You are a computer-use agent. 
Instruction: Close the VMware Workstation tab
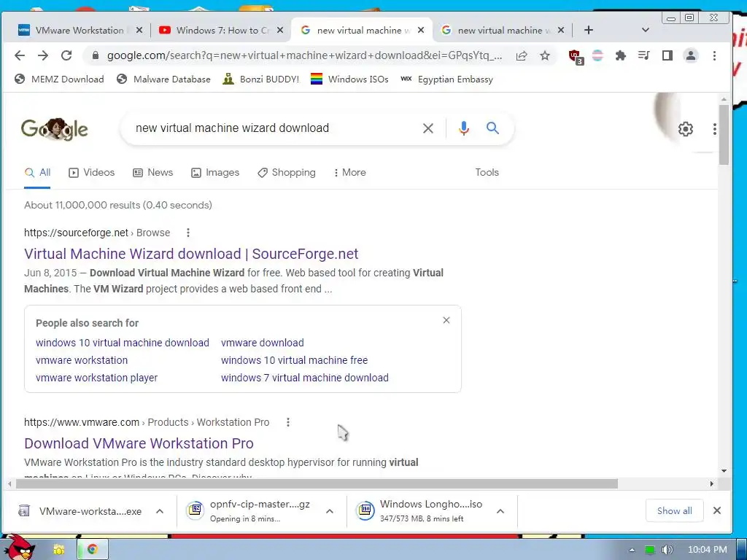point(139,30)
